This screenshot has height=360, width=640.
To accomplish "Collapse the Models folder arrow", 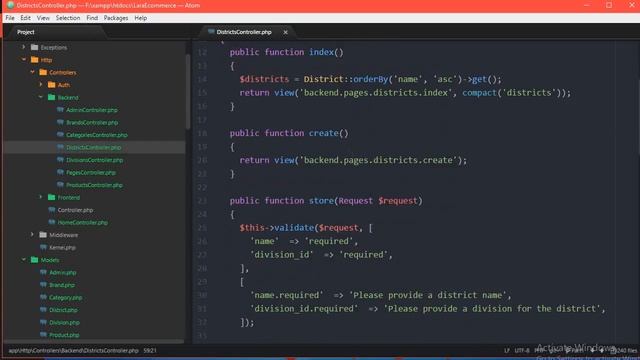I will (24, 260).
